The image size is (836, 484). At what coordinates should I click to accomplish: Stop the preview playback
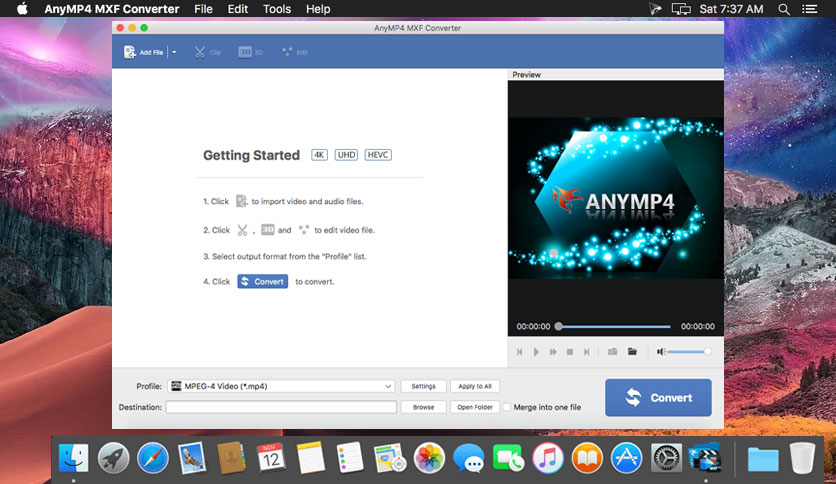[570, 352]
